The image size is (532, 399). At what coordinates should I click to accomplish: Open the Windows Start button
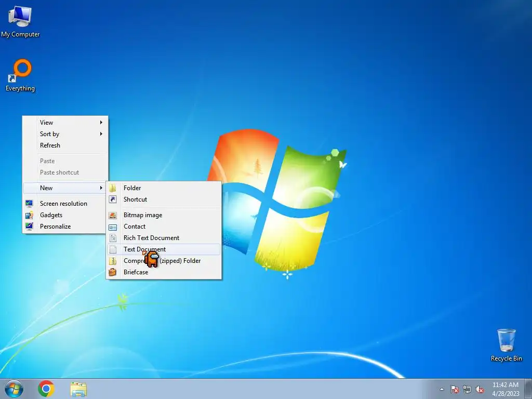tap(14, 389)
